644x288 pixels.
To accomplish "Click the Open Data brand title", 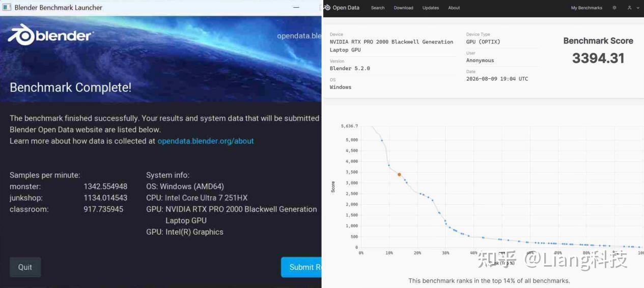I will [346, 8].
